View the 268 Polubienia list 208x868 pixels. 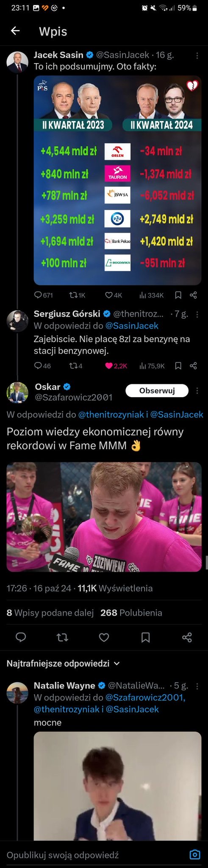point(131,612)
